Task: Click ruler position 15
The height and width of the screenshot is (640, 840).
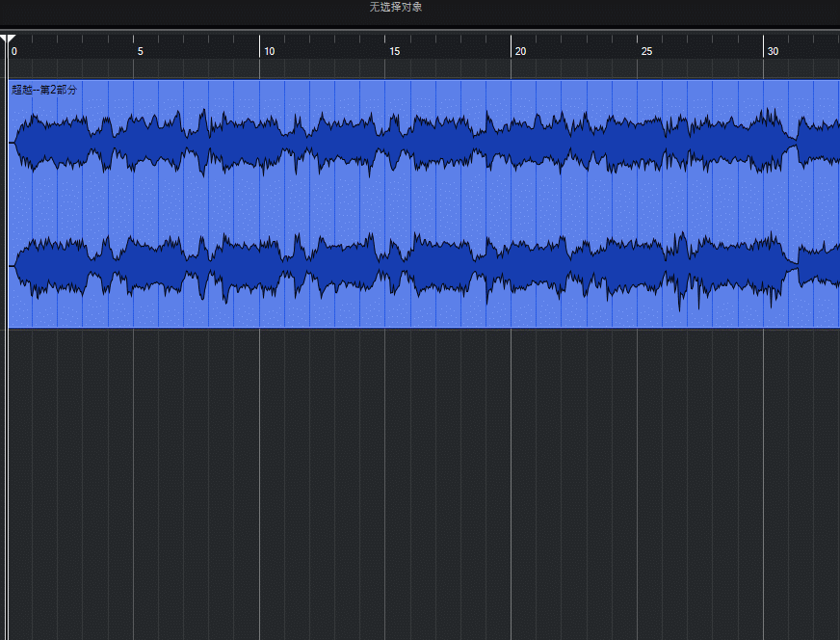Action: click(395, 51)
